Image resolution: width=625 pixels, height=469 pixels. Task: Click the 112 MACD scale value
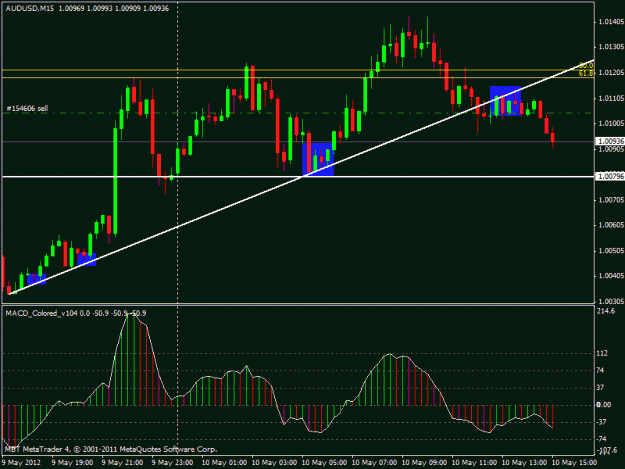602,353
